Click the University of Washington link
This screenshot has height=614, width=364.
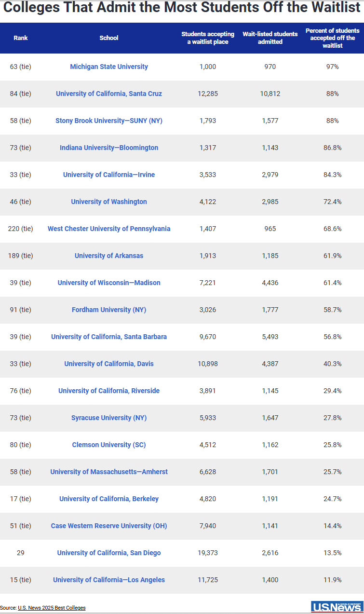coord(109,202)
